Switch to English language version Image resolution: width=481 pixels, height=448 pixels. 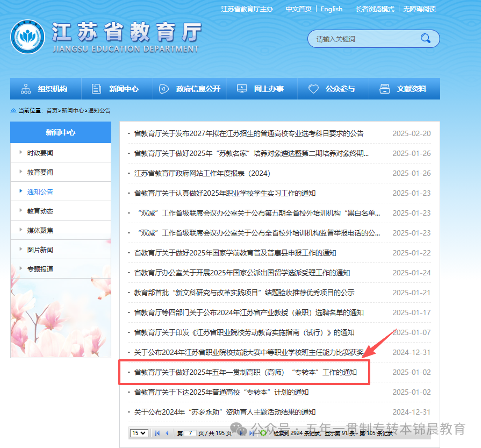click(x=332, y=9)
